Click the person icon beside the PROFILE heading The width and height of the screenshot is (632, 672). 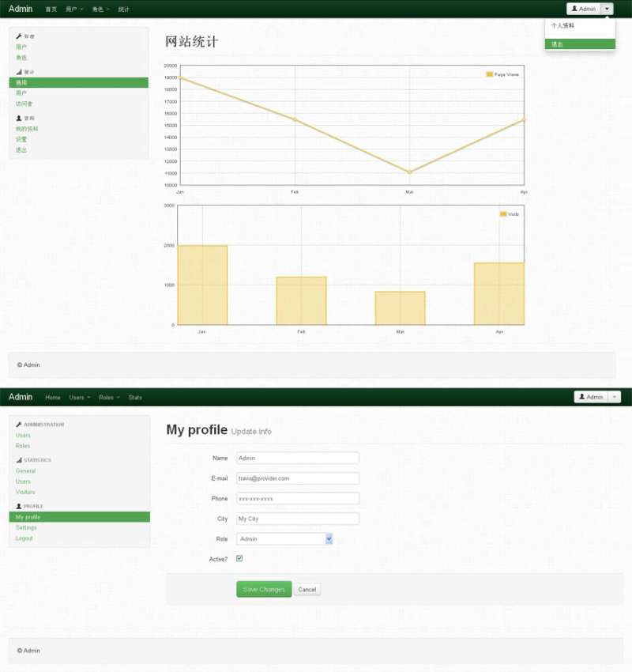coord(19,506)
